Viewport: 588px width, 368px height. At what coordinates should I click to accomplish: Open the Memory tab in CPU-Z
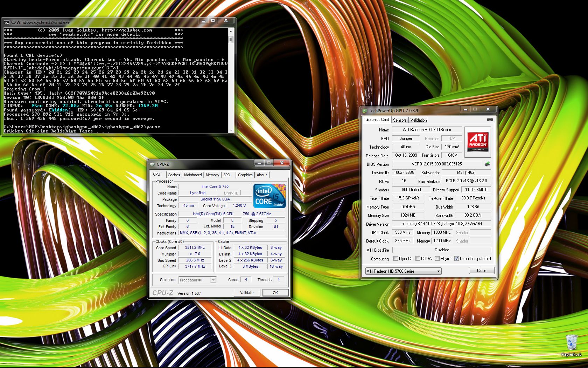tap(212, 175)
